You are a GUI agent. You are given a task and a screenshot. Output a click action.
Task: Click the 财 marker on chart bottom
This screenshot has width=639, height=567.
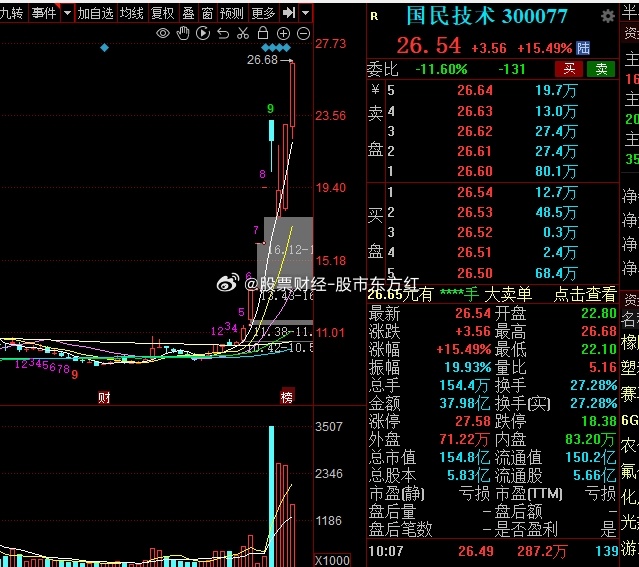click(104, 397)
